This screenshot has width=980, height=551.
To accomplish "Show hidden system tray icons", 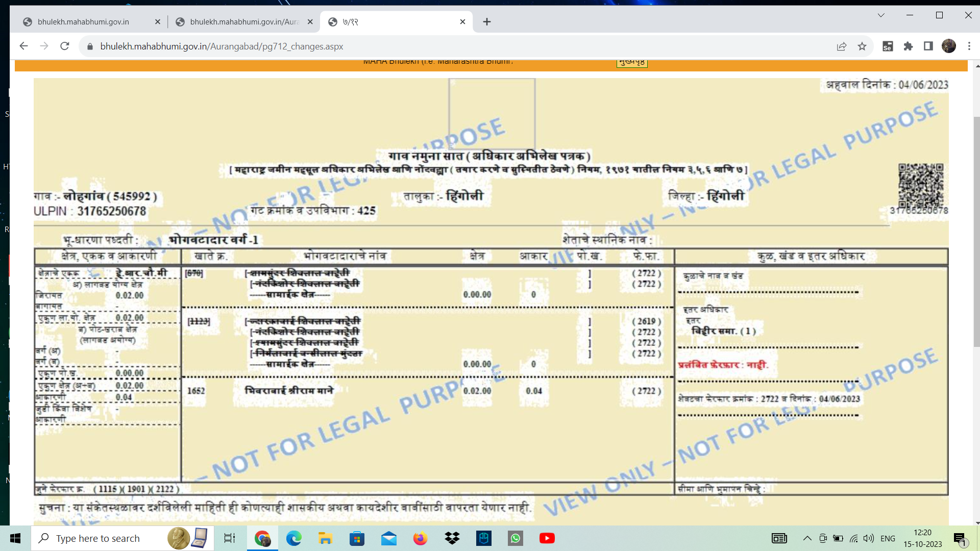I will coord(807,538).
